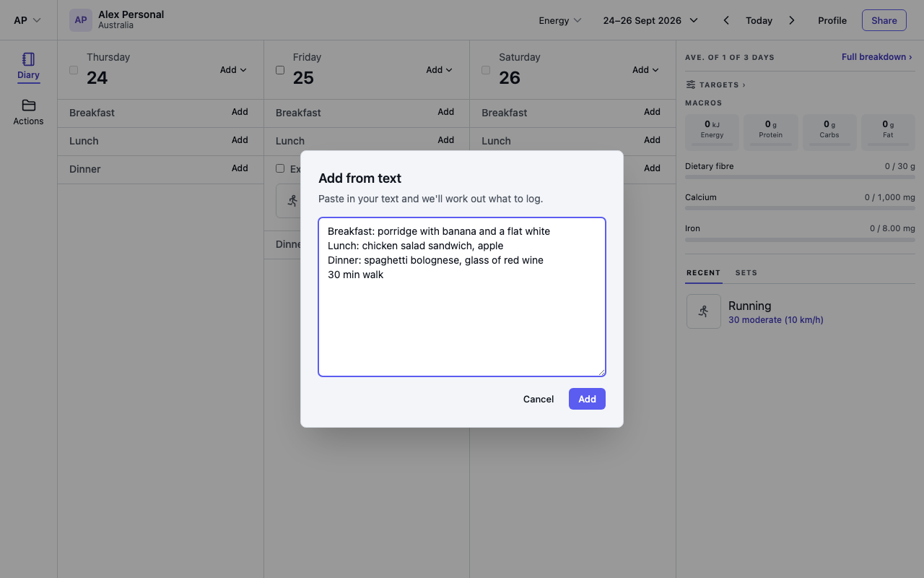This screenshot has height=578, width=924.
Task: Click the Calcium progress bar
Action: pos(800,208)
